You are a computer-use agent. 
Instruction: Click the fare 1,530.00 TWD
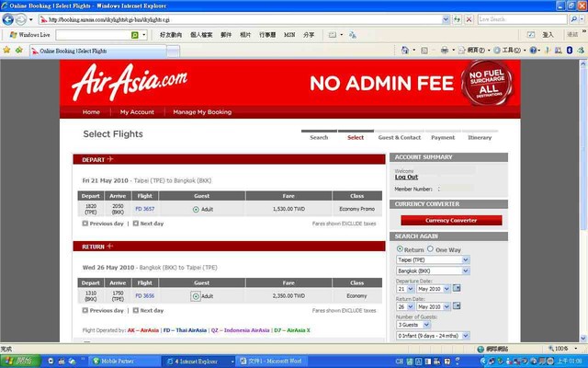point(288,209)
